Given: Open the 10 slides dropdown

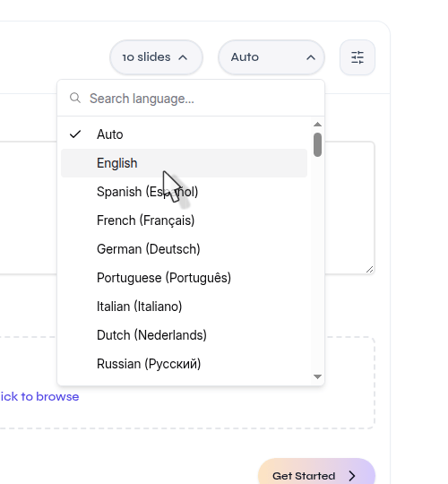Looking at the screenshot, I should coord(156,57).
